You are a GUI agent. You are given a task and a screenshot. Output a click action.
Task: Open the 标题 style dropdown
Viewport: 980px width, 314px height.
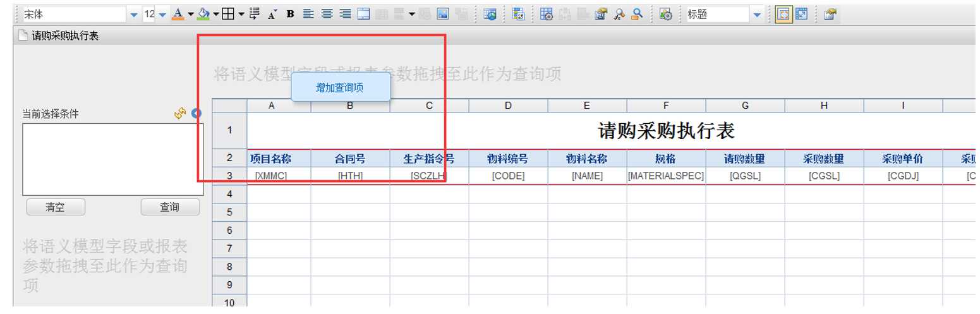(x=757, y=15)
